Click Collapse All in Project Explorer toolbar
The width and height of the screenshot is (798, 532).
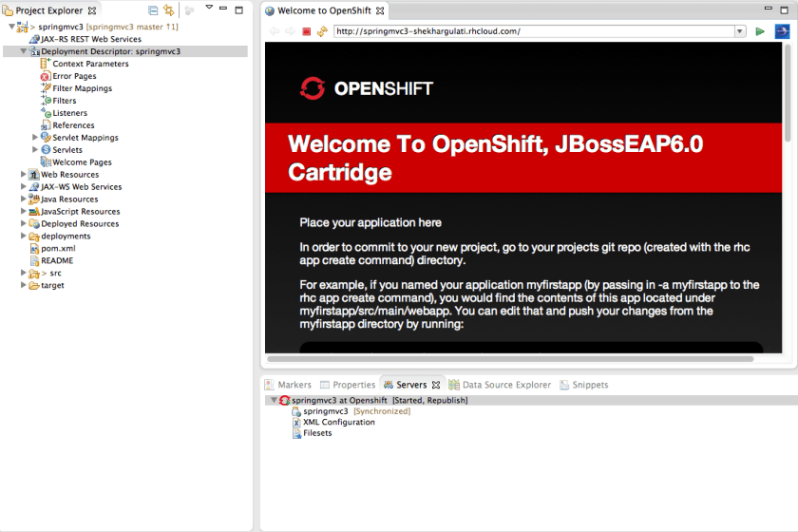[x=153, y=10]
